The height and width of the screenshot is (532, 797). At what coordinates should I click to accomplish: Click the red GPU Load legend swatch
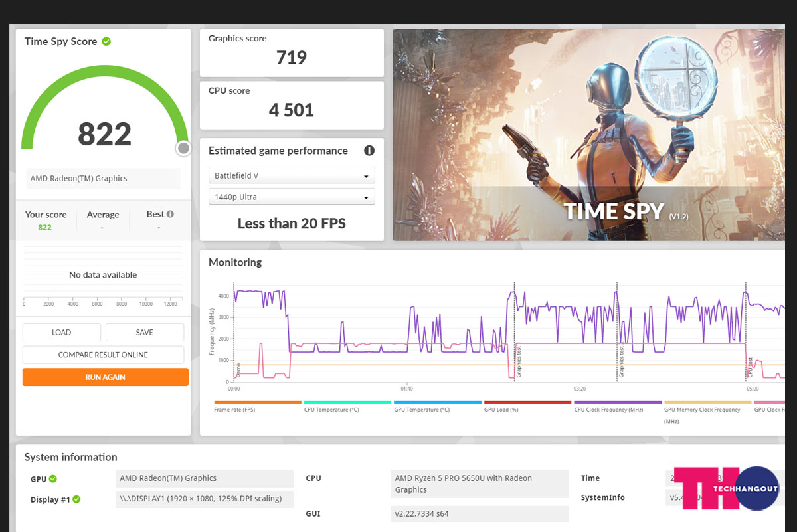tap(527, 402)
